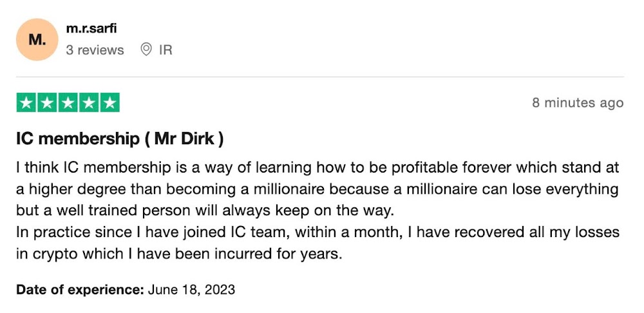The height and width of the screenshot is (313, 644).
Task: Click the phrase "higher degree" in the review
Action: point(65,189)
